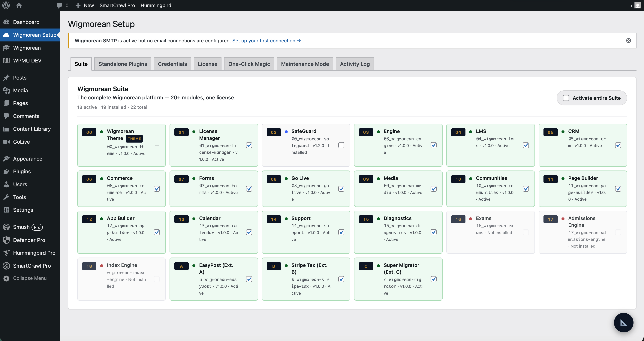This screenshot has width=644, height=341.
Task: Click the Plugins plug icon
Action: click(x=7, y=171)
